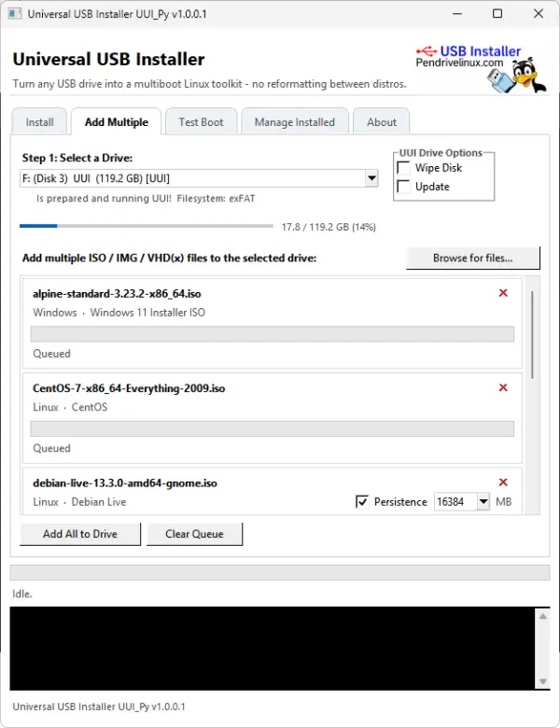Click the alpine-standard queue progress bar
This screenshot has width=560, height=728.
point(273,334)
